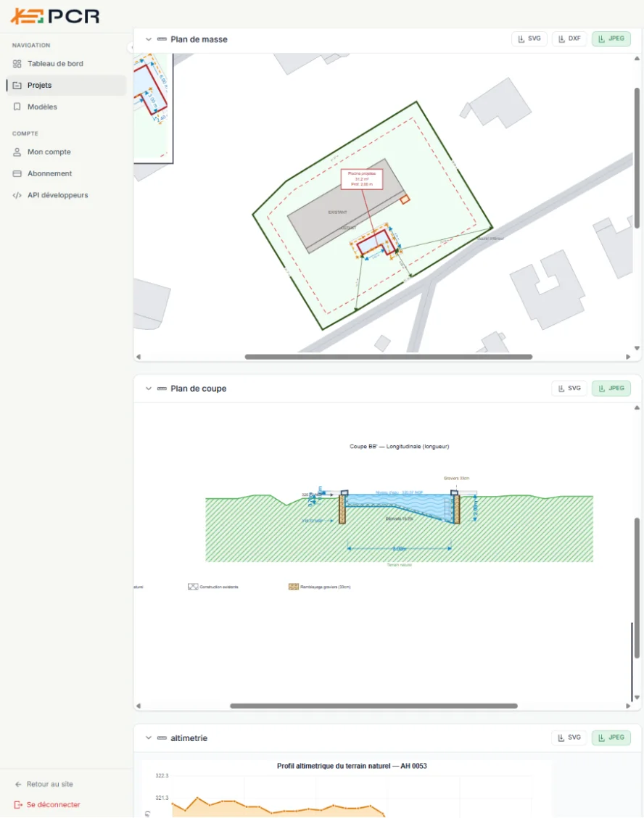The width and height of the screenshot is (644, 818).
Task: Export altimetrie as SVG
Action: click(569, 737)
